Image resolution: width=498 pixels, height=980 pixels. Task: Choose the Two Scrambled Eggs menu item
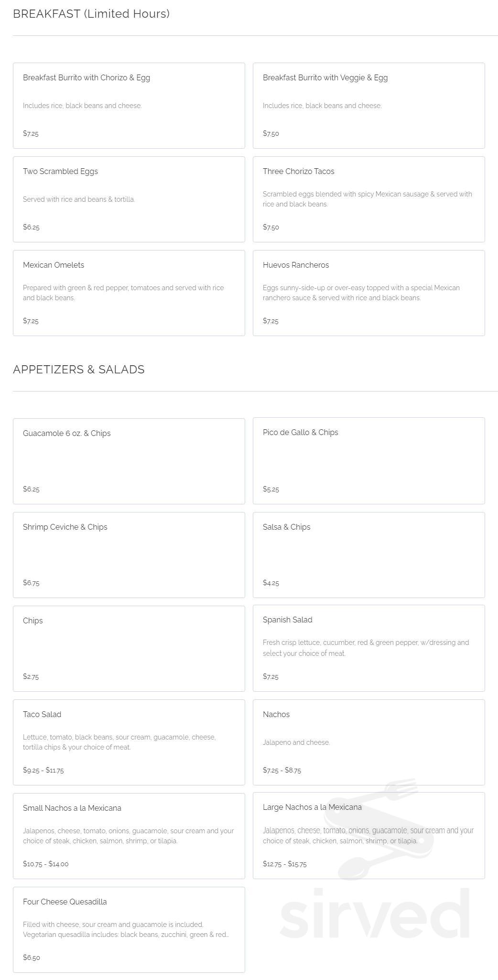point(129,199)
